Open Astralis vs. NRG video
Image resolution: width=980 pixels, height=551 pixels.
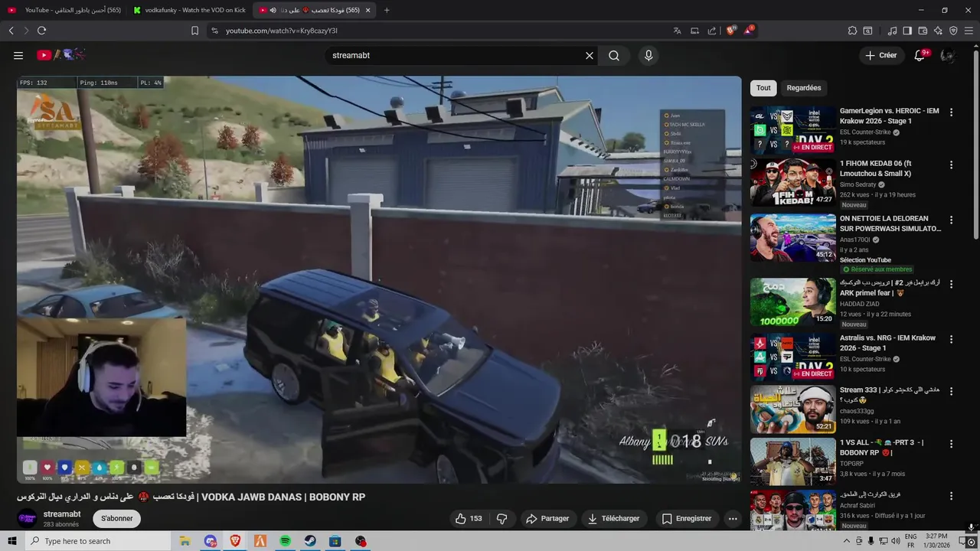pyautogui.click(x=792, y=357)
